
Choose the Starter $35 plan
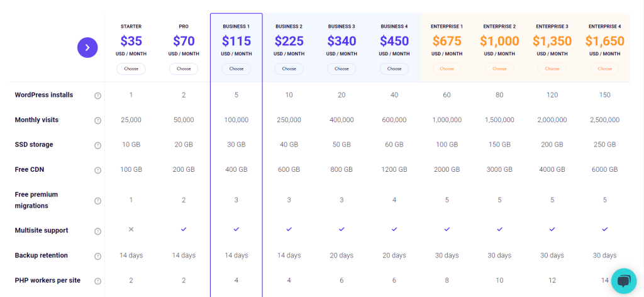coord(131,69)
